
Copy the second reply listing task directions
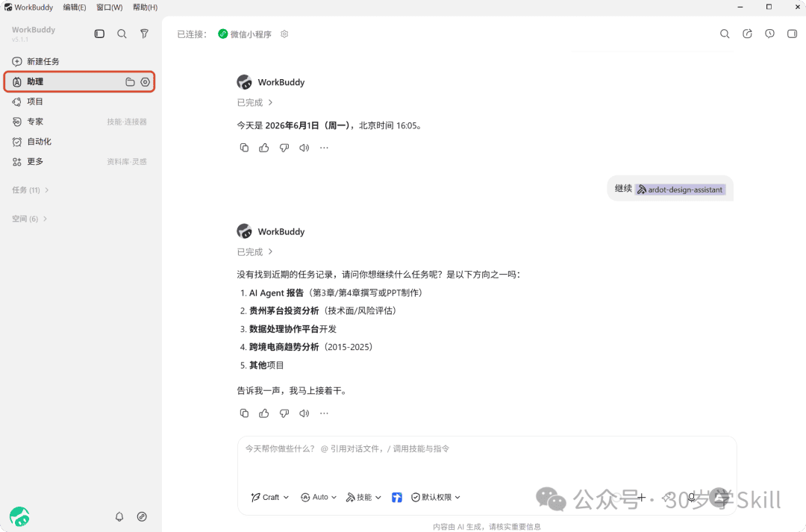tap(244, 413)
